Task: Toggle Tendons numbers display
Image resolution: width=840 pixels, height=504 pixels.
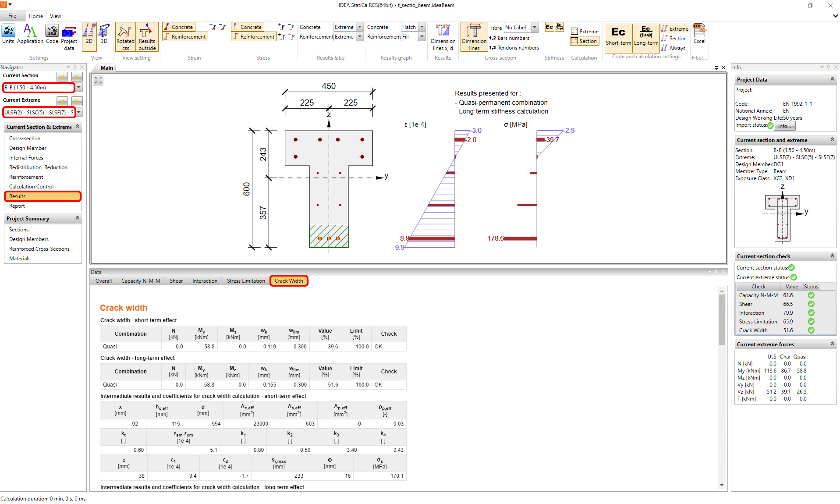Action: [514, 48]
